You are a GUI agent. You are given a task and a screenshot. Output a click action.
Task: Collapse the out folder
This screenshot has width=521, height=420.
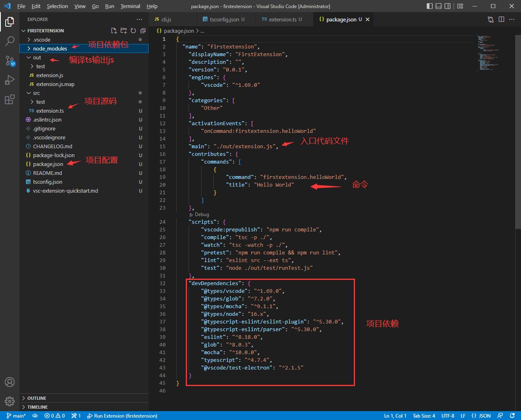coord(84,57)
